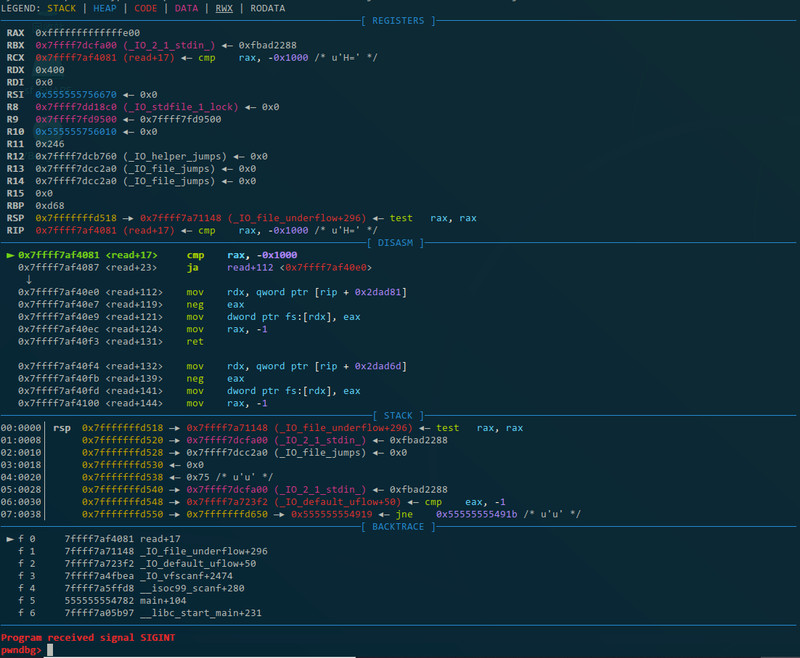Click RSI heap address 0x555555756670

click(x=76, y=94)
